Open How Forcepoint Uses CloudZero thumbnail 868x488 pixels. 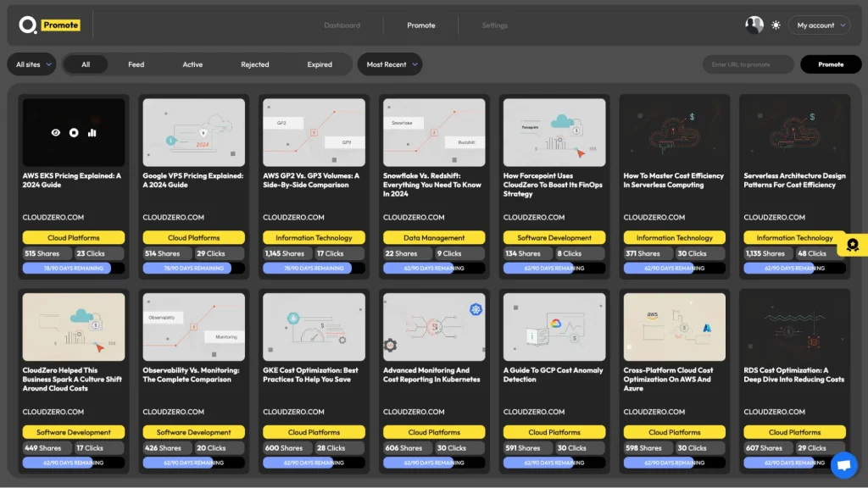[x=554, y=133]
